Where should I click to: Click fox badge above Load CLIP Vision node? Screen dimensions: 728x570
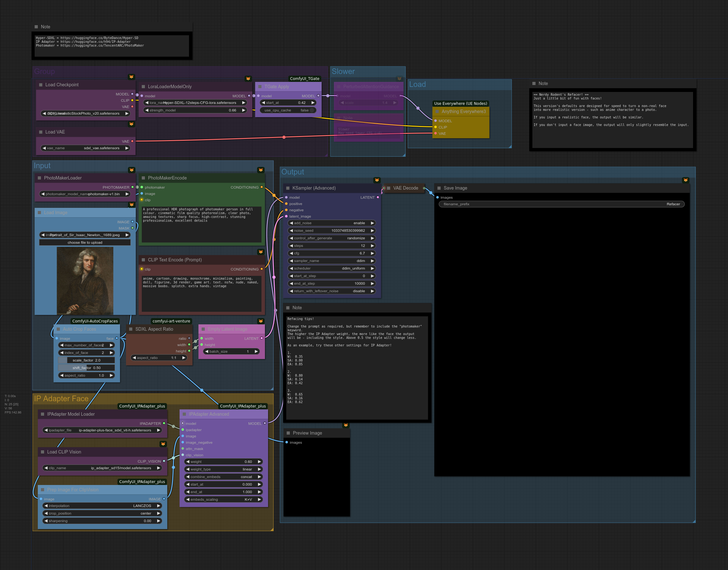click(163, 444)
